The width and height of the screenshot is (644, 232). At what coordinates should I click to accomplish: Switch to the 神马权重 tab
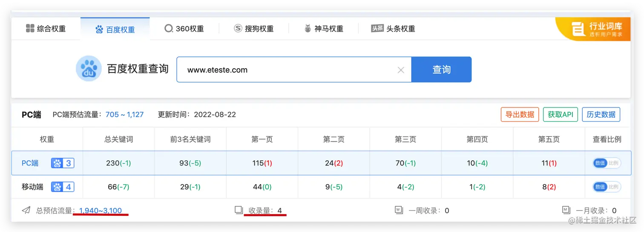[x=323, y=29]
